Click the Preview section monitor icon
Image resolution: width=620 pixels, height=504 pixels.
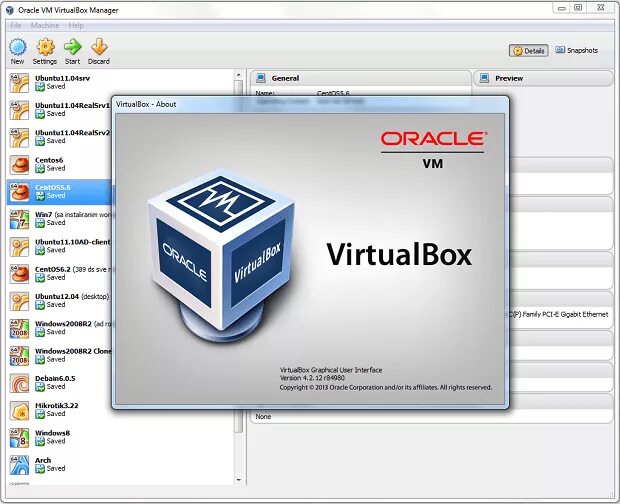click(484, 78)
